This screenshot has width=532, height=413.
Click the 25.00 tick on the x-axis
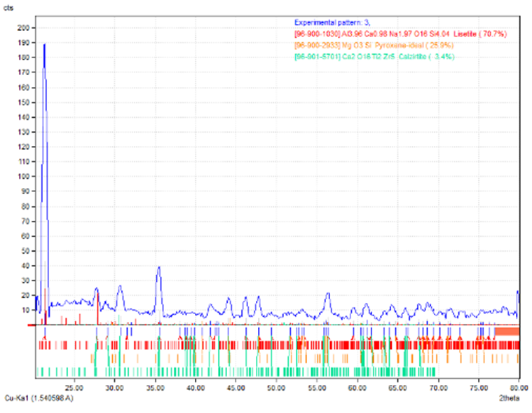(x=74, y=385)
